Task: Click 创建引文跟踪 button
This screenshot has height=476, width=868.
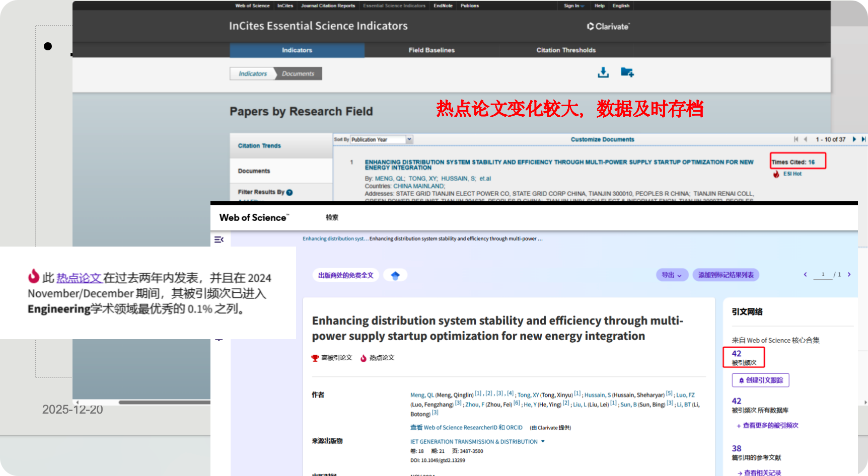Action: click(x=761, y=380)
